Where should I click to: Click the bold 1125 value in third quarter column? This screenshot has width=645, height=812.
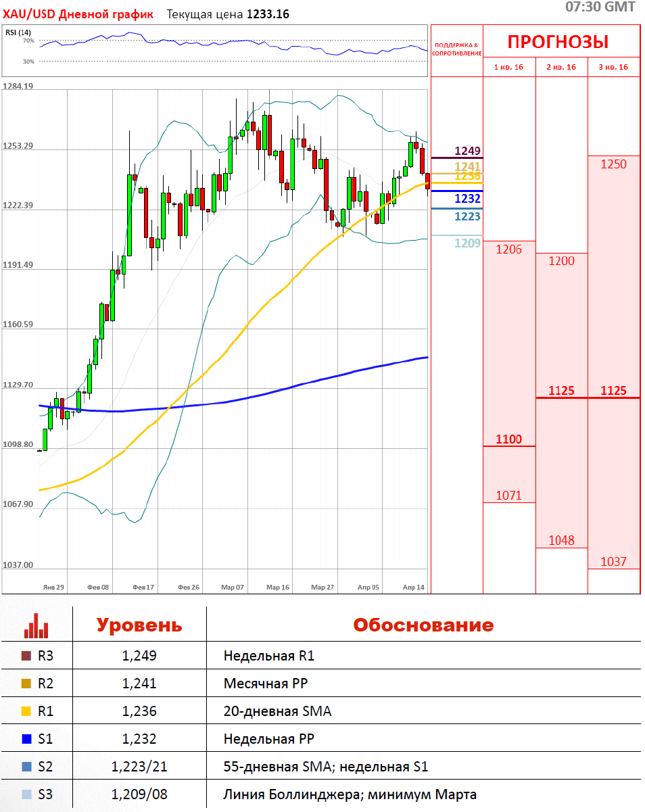pos(613,391)
